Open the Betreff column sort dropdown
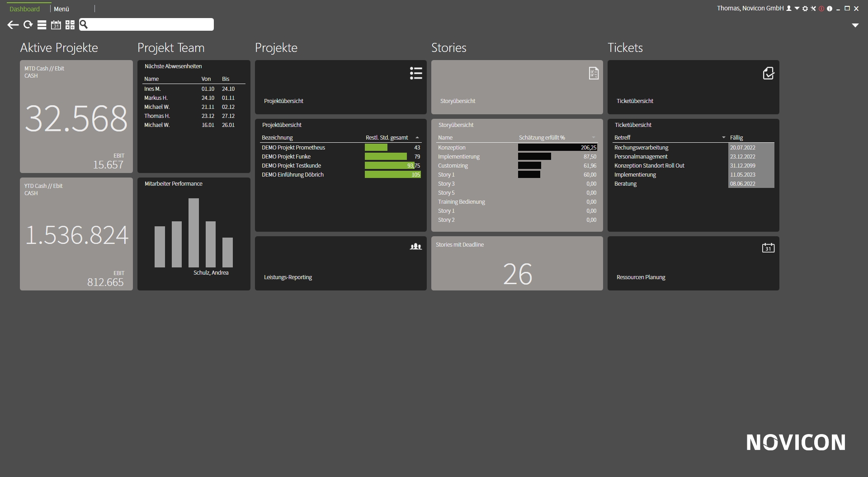 pyautogui.click(x=724, y=138)
